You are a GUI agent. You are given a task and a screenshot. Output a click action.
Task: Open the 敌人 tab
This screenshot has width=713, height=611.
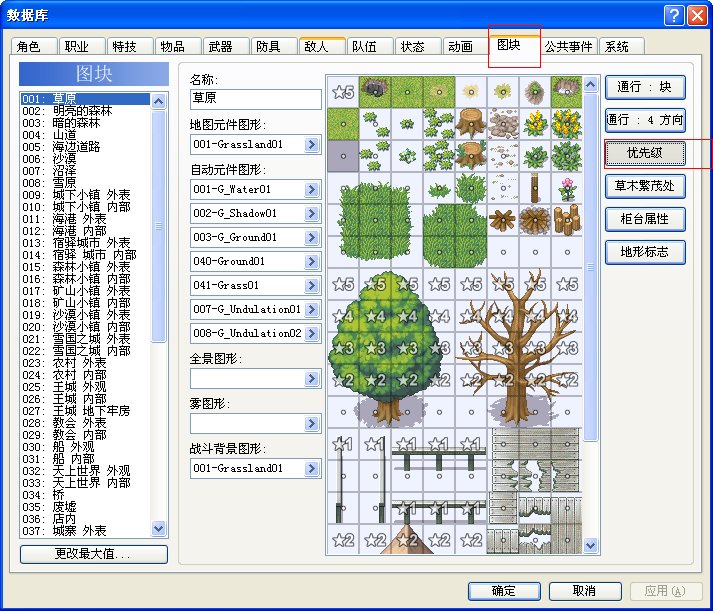(x=322, y=46)
